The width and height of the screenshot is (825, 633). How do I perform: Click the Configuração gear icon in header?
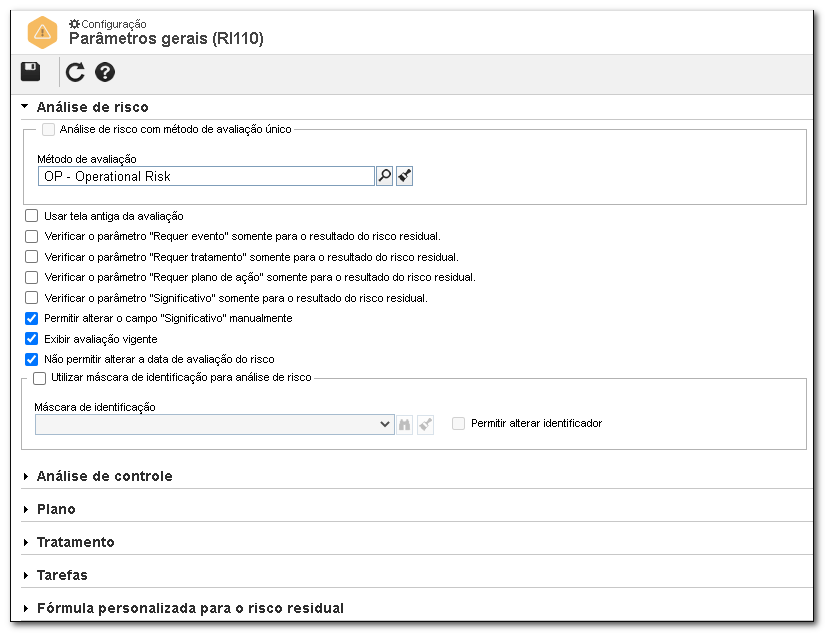(x=75, y=24)
